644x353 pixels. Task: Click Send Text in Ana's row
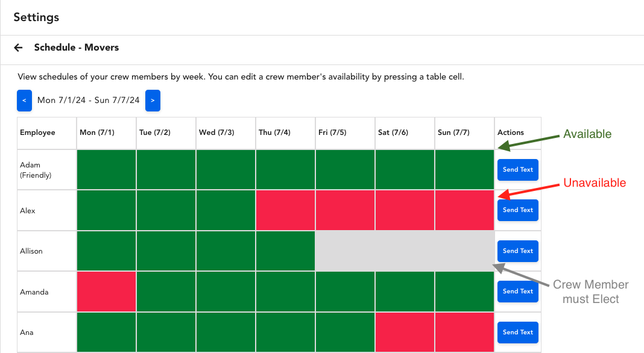tap(517, 332)
